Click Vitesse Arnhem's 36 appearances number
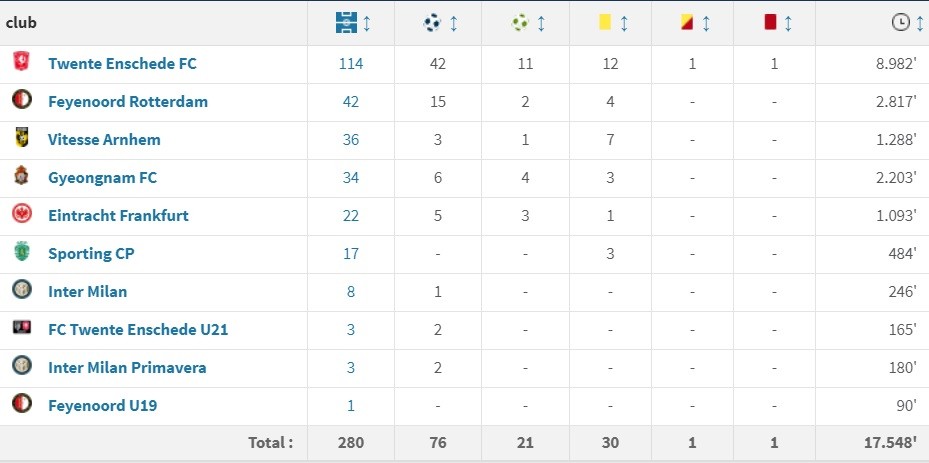The image size is (929, 463). point(350,139)
